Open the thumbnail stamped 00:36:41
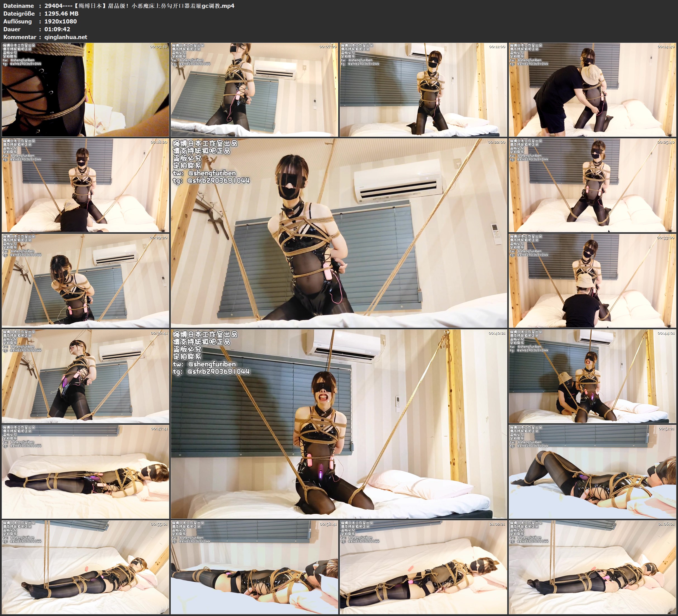Viewport: 678px width, 616px height. [x=85, y=376]
